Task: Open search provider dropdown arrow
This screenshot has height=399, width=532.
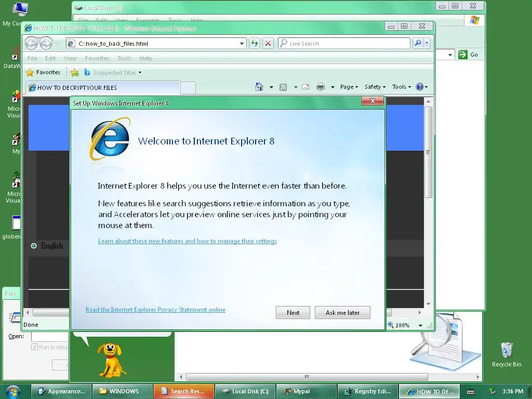Action: pos(427,43)
